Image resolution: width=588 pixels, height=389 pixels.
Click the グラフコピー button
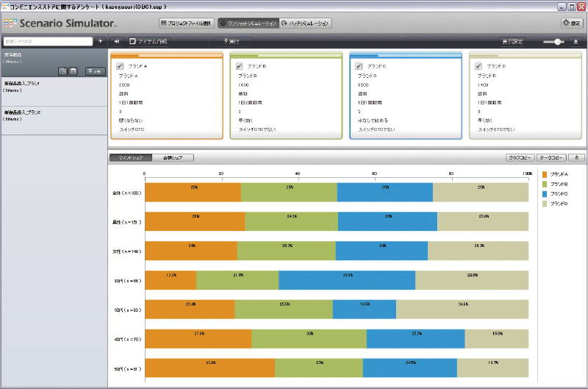[519, 157]
